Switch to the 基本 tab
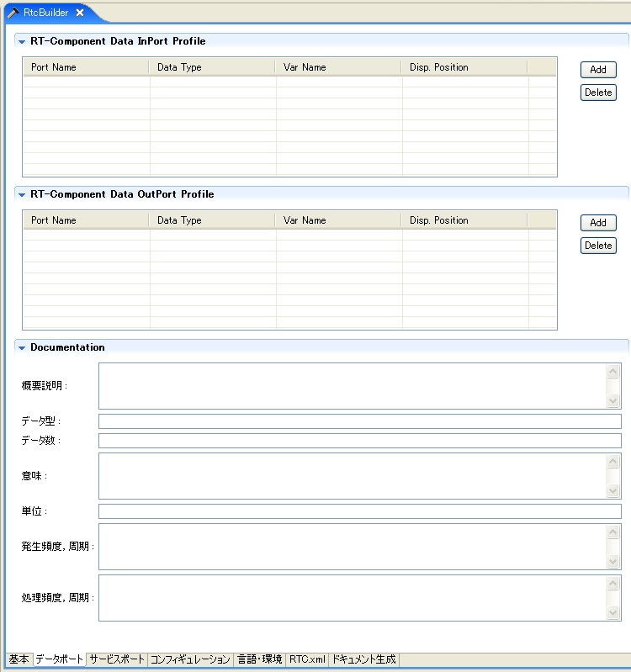 tap(19, 659)
